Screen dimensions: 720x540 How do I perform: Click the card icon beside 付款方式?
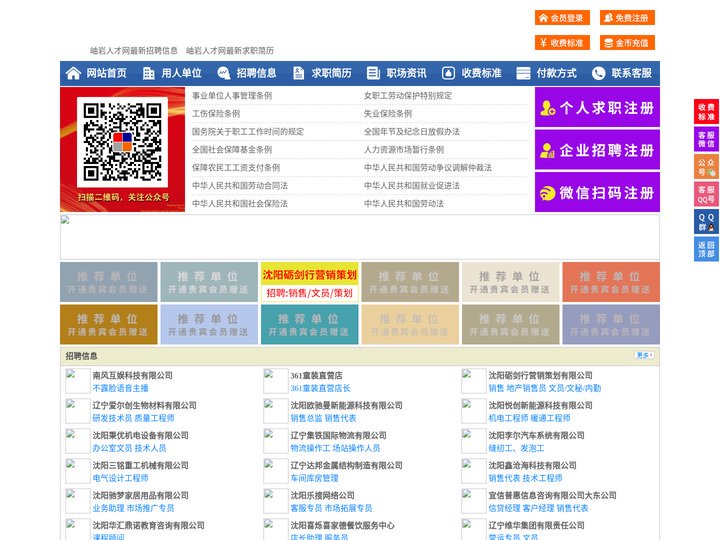(523, 73)
